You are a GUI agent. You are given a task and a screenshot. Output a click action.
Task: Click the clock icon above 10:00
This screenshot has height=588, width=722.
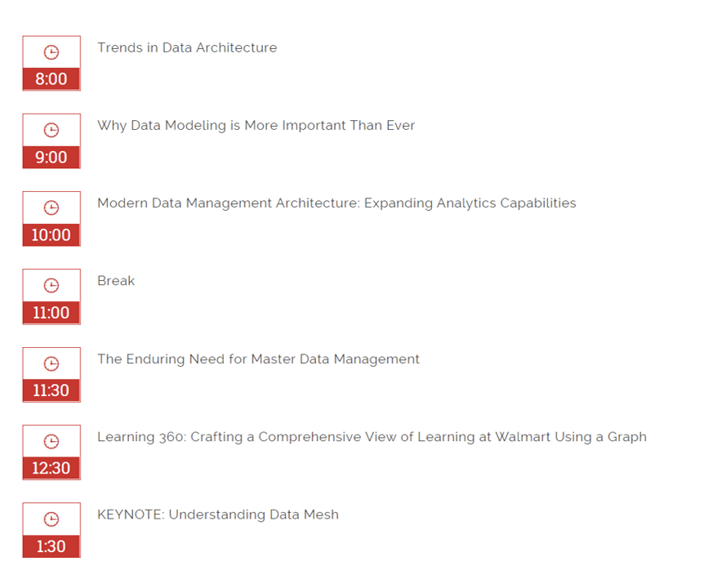pyautogui.click(x=51, y=207)
